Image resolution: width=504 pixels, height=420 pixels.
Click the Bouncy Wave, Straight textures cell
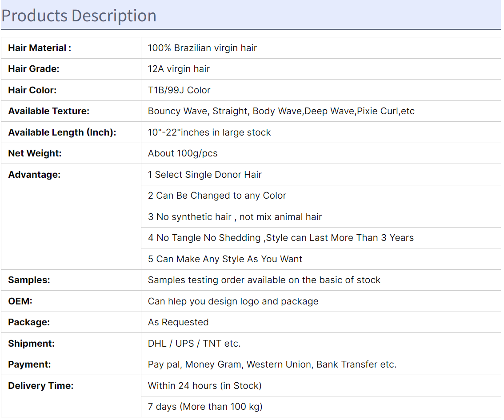[281, 111]
